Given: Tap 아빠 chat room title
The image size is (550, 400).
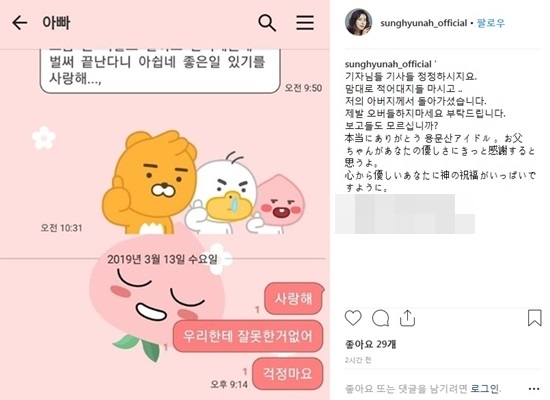Looking at the screenshot, I should pyautogui.click(x=56, y=23).
